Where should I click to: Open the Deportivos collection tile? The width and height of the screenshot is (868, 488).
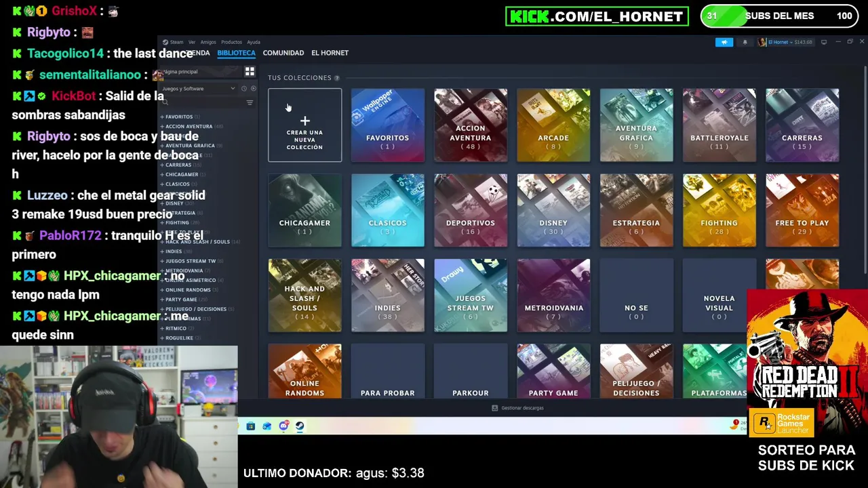pyautogui.click(x=471, y=210)
